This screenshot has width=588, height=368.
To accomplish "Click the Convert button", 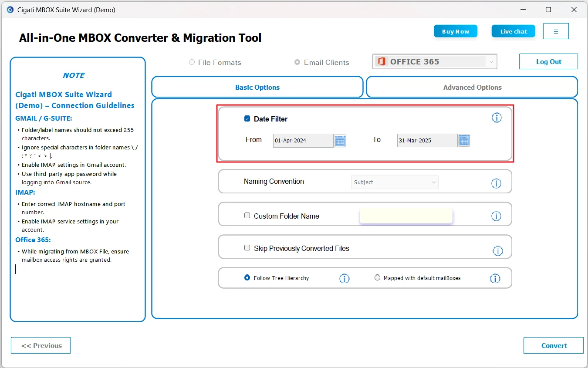I will pos(554,345).
